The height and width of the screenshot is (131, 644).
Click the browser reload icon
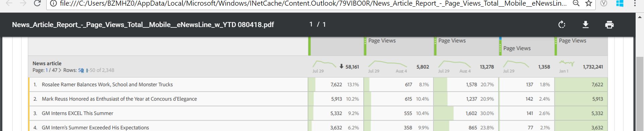coord(37,3)
